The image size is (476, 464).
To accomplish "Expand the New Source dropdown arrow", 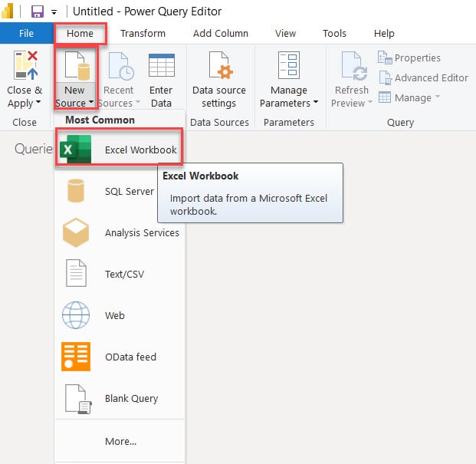I will click(91, 102).
